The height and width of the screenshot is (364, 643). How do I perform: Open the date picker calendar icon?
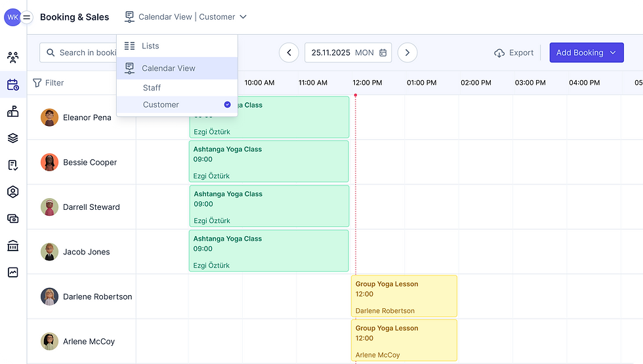pyautogui.click(x=383, y=53)
